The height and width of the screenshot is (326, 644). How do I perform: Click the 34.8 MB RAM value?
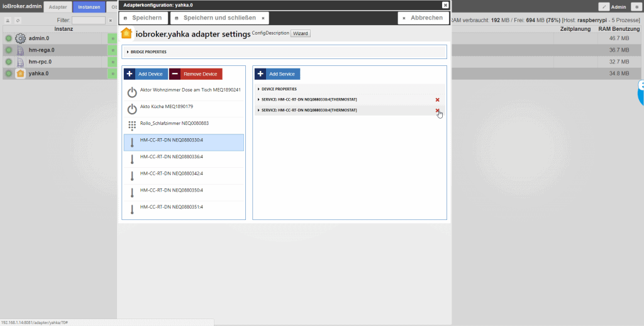click(619, 74)
